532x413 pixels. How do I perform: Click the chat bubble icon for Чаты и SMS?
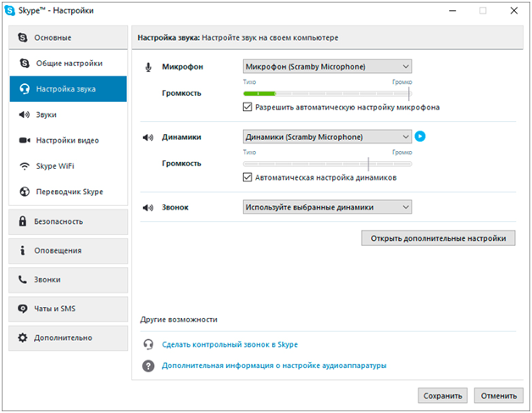[22, 309]
